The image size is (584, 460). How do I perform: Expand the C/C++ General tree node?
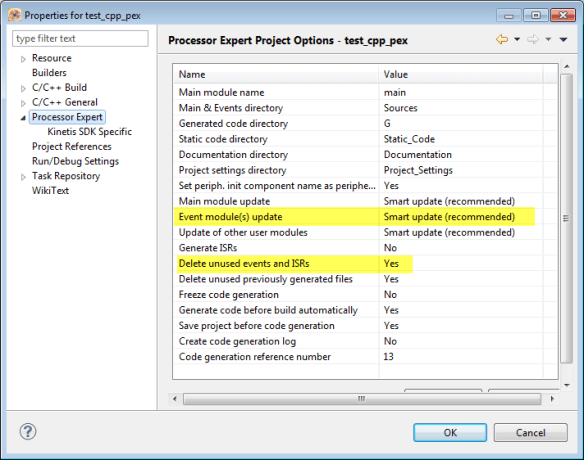point(23,103)
